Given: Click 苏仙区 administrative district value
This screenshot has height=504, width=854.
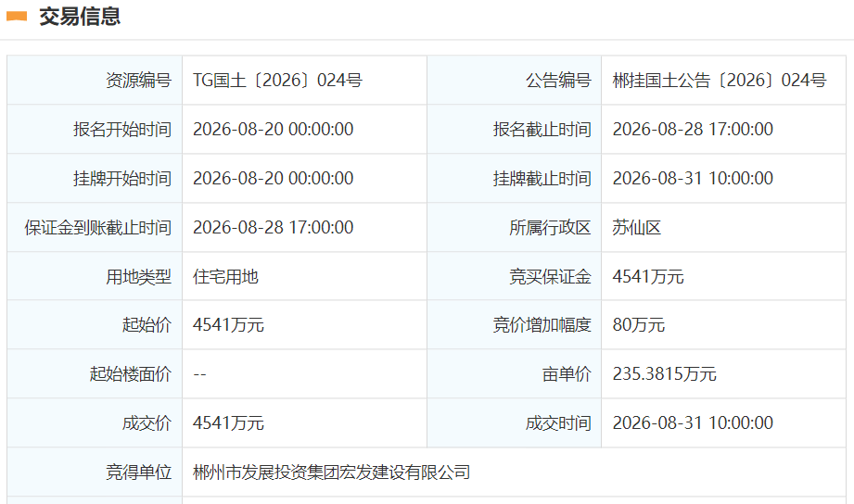Looking at the screenshot, I should coord(637,227).
